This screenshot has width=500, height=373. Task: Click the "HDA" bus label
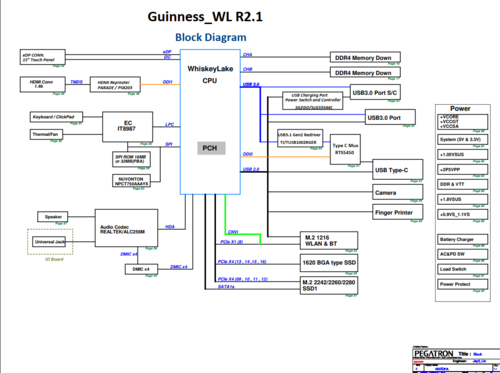170,227
